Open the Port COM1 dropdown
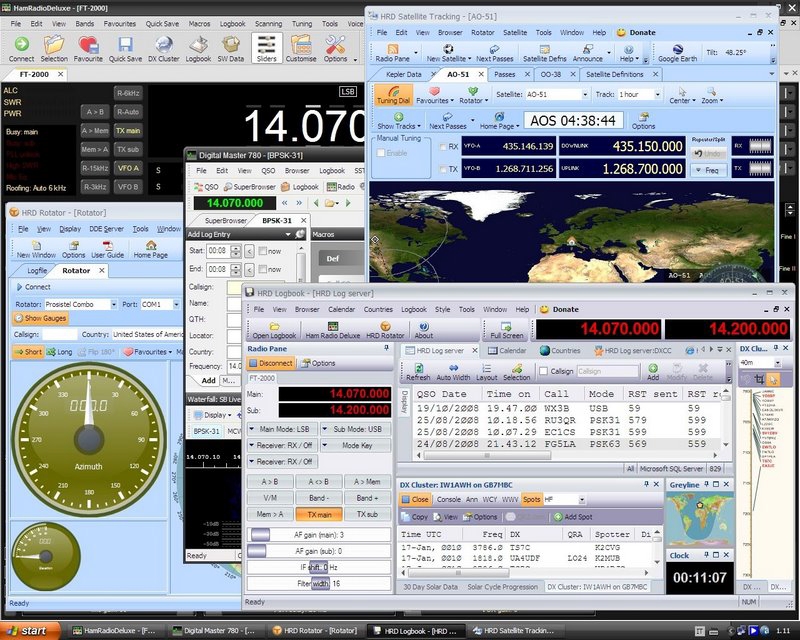 [176, 304]
